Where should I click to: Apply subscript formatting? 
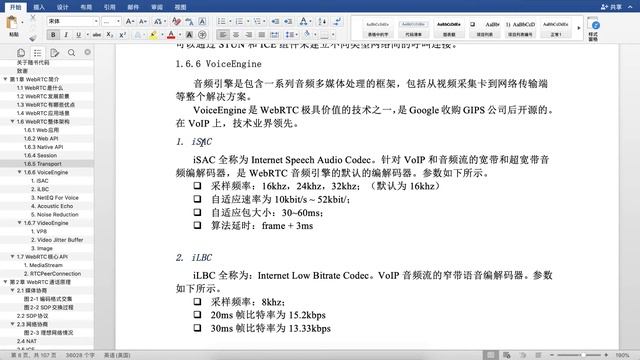point(109,35)
